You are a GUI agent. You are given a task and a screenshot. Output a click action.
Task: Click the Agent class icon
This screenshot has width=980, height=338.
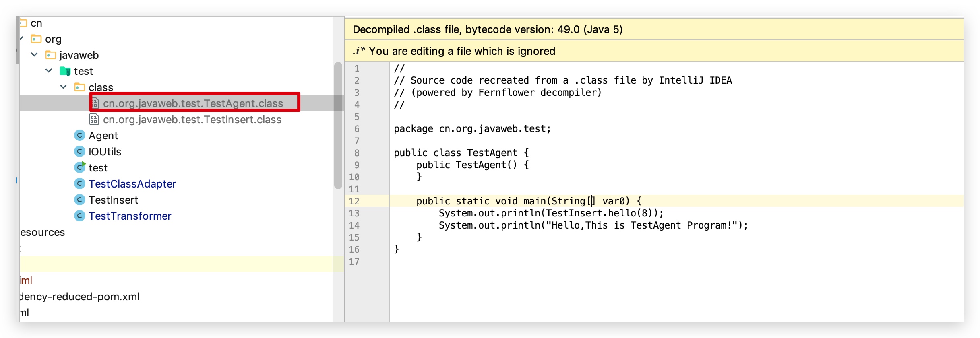pos(80,136)
